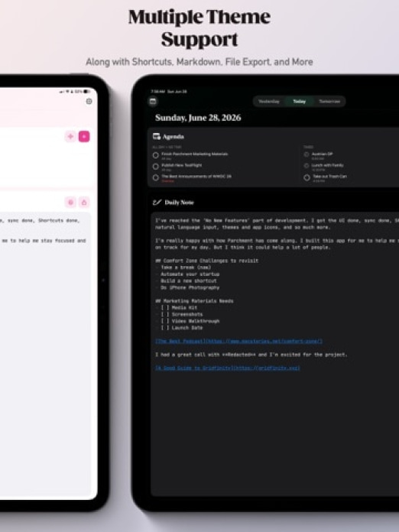Image resolution: width=399 pixels, height=532 pixels.
Task: Tap the round-glyph pink button beside the lock
Action: click(70, 203)
